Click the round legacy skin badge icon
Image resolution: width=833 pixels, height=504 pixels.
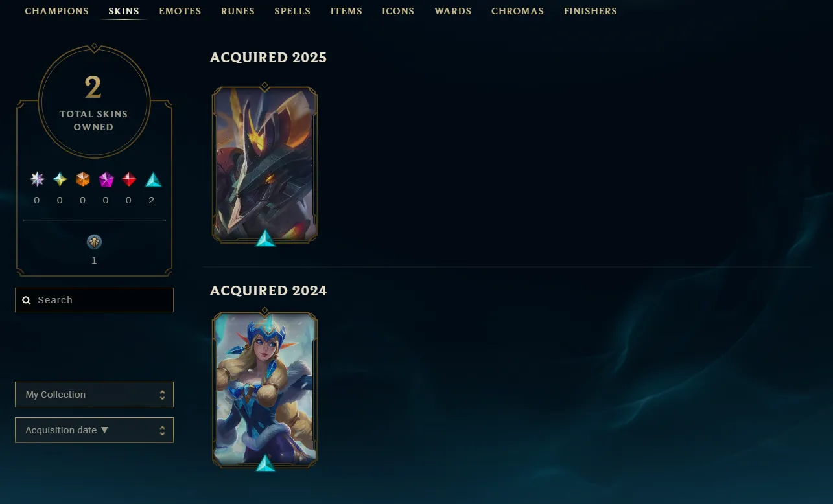[94, 242]
